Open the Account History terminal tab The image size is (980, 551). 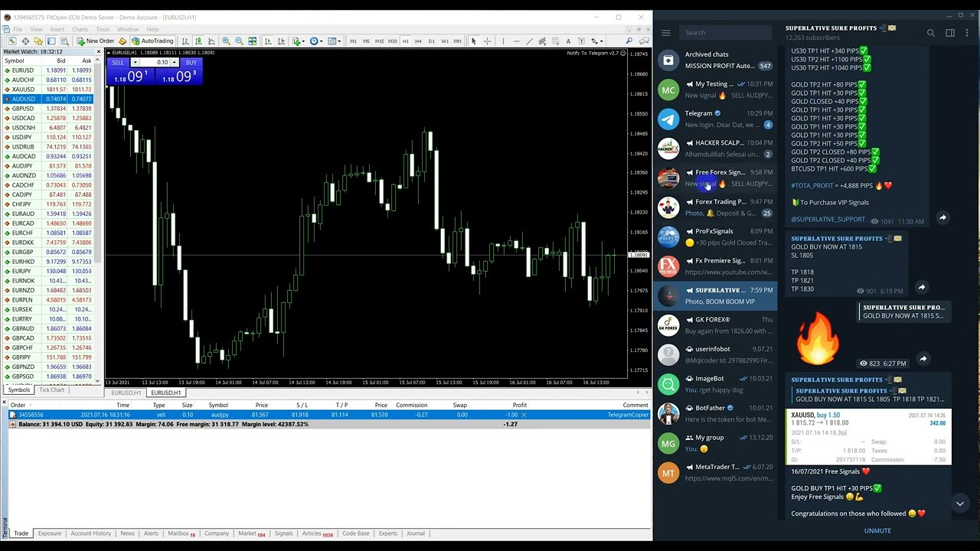[91, 533]
